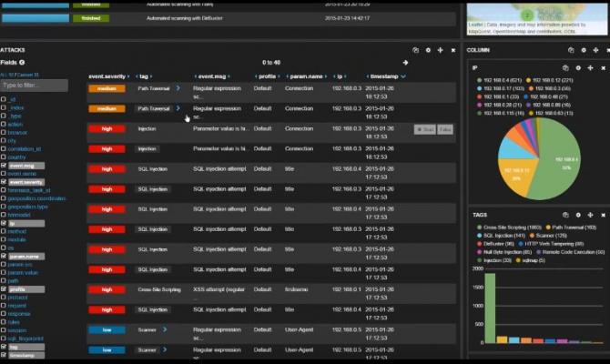
Task: Uncheck the ip field checkbox
Action: (4, 223)
